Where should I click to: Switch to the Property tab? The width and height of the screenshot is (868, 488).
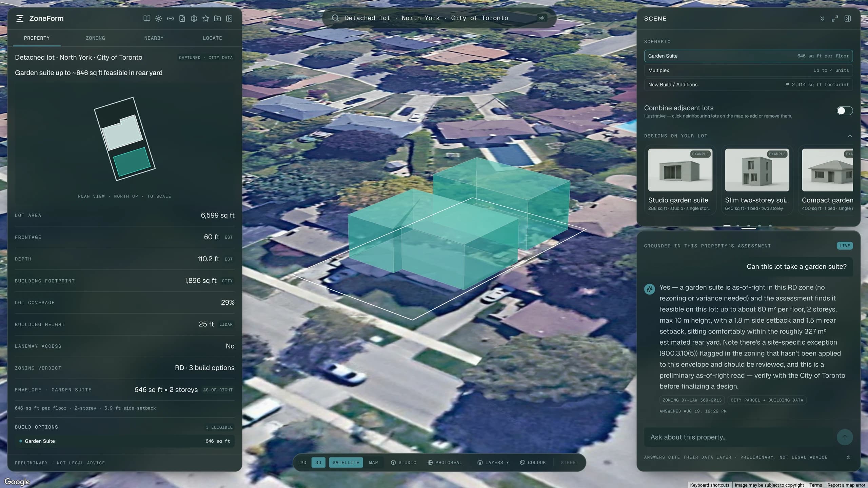[37, 38]
